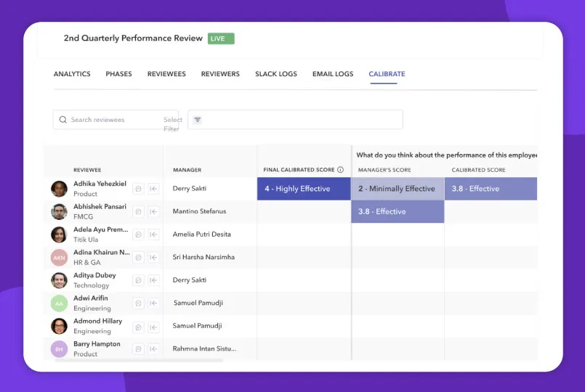This screenshot has width=585, height=392.
Task: Open Abhishek's '3.8 - Effective' manager score
Action: pos(398,211)
